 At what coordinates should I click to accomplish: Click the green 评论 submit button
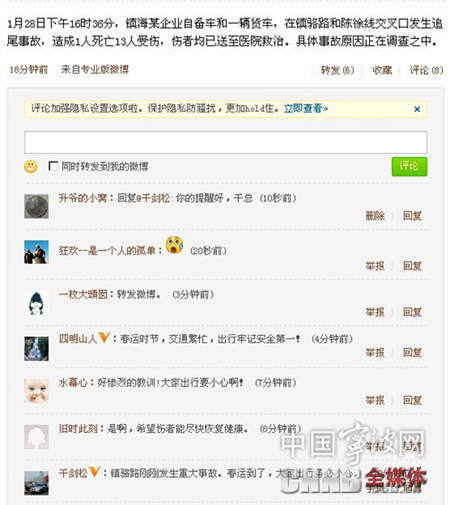tap(409, 166)
